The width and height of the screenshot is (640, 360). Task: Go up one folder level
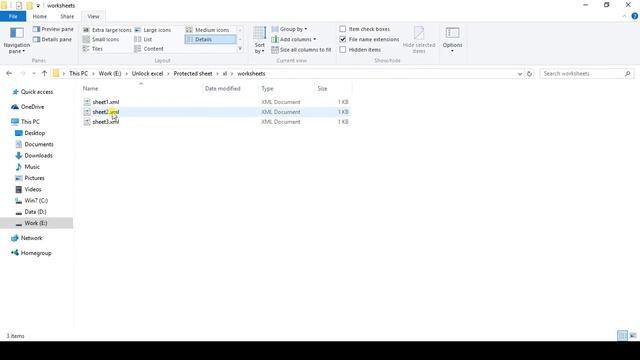pyautogui.click(x=44, y=73)
